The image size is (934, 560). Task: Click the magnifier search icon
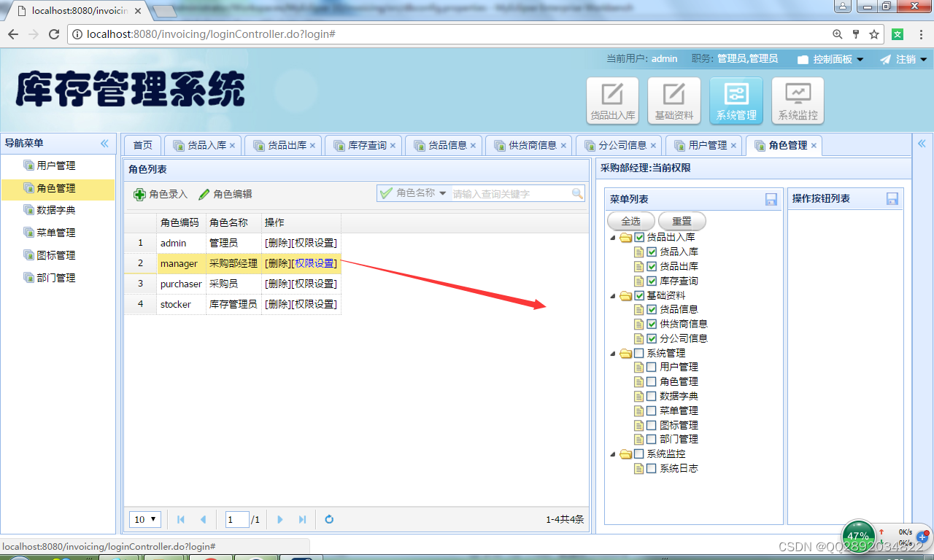577,193
